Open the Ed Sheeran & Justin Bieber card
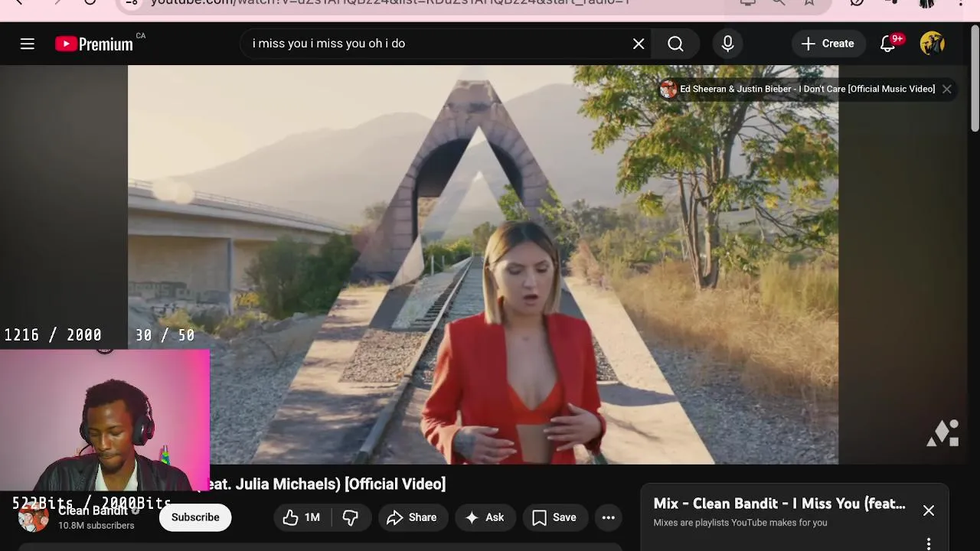Image resolution: width=980 pixels, height=551 pixels. [799, 89]
